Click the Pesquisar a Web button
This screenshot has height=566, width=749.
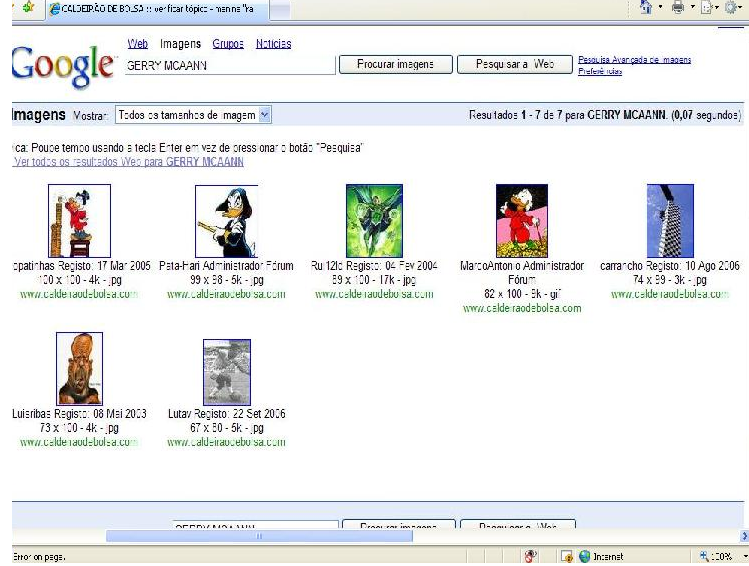coord(514,64)
